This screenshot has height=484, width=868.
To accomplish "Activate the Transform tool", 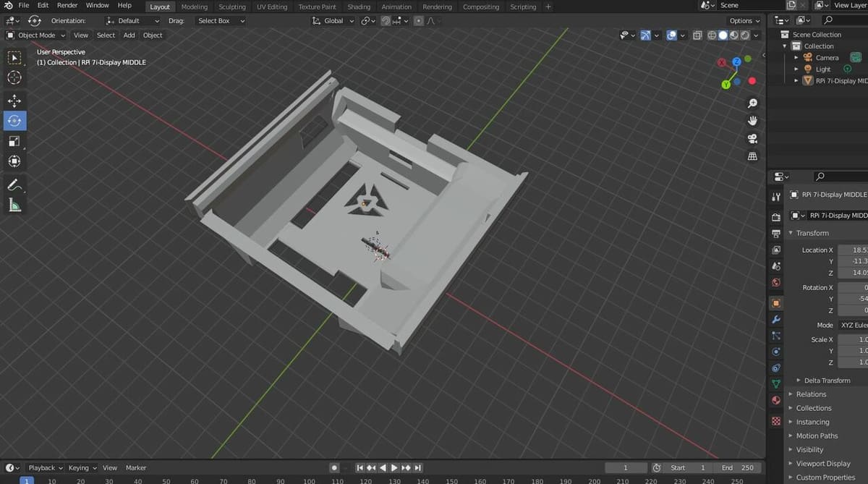I will click(14, 161).
